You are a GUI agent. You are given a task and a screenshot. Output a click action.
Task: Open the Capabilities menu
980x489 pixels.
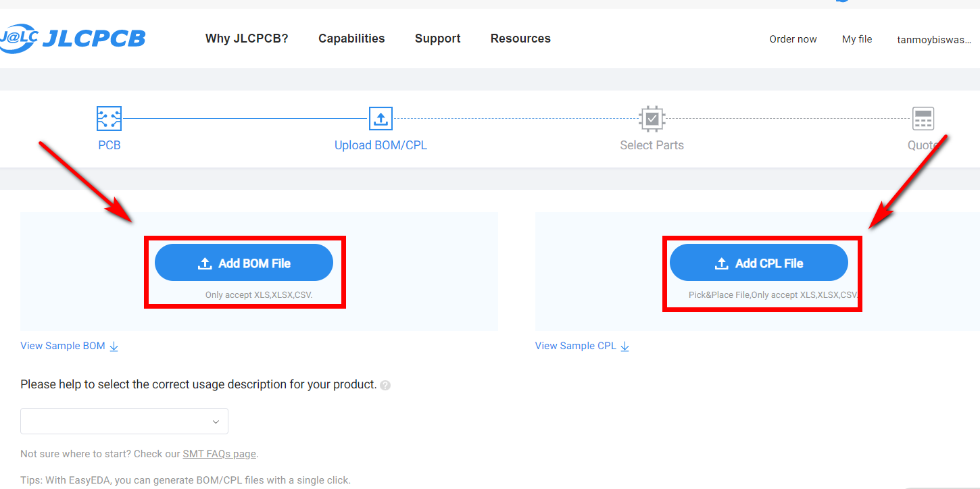[351, 38]
